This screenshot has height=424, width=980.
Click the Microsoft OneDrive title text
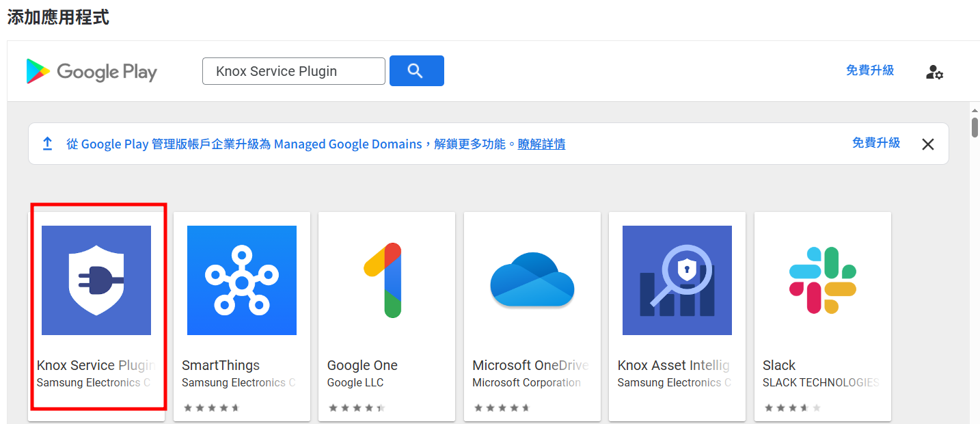(531, 365)
